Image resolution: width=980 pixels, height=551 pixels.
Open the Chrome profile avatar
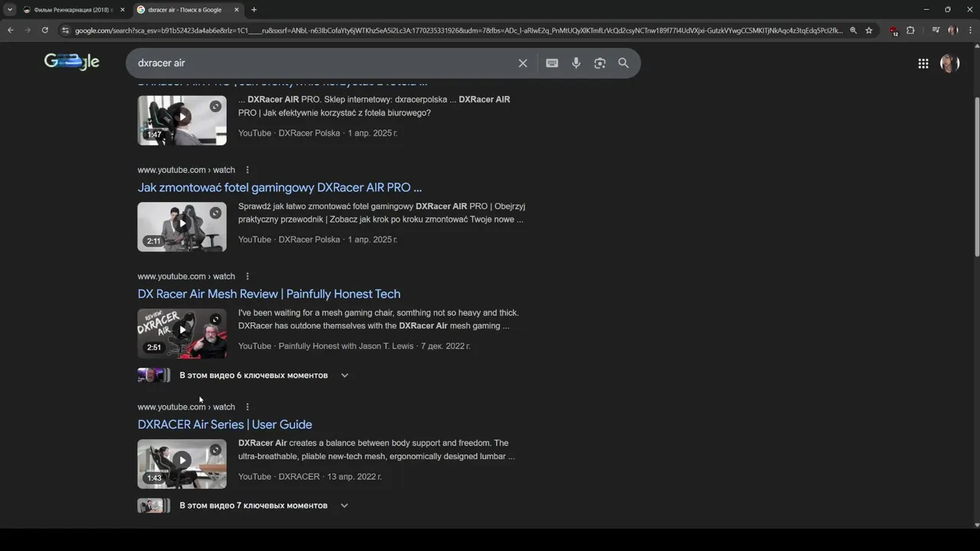tap(952, 31)
